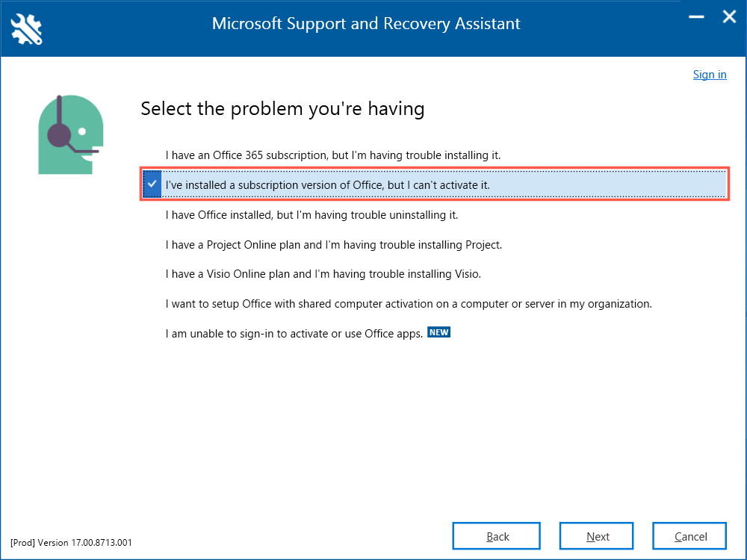This screenshot has width=747, height=560.
Task: Pick the Project Online plan install problem
Action: tap(333, 245)
